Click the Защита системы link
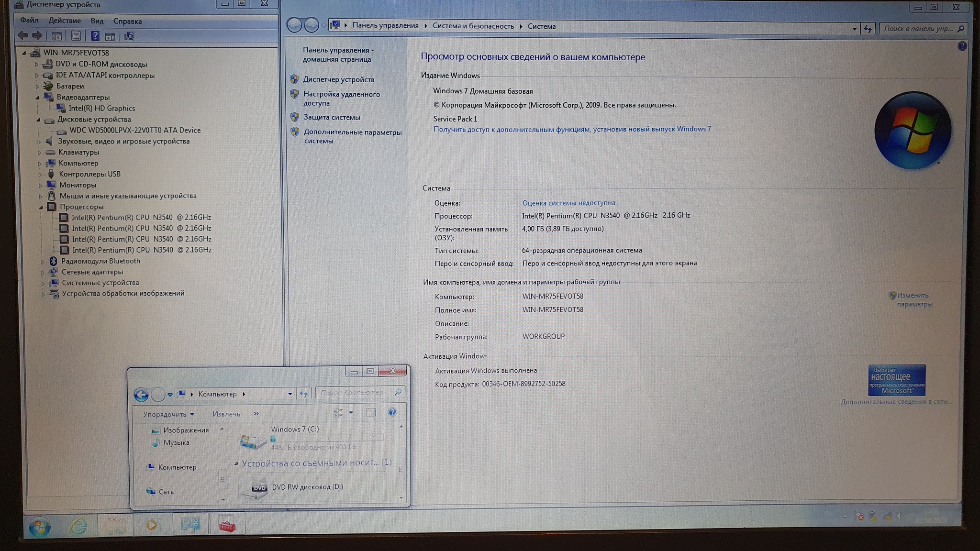This screenshot has height=551, width=980. [332, 117]
